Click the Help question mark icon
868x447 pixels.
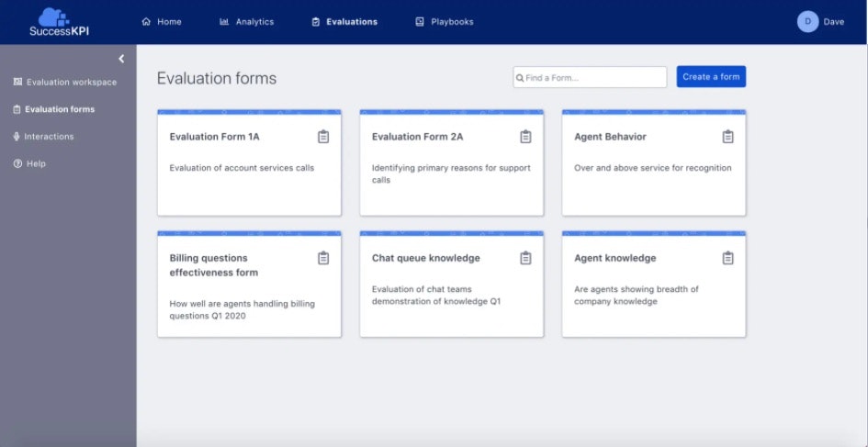click(17, 163)
